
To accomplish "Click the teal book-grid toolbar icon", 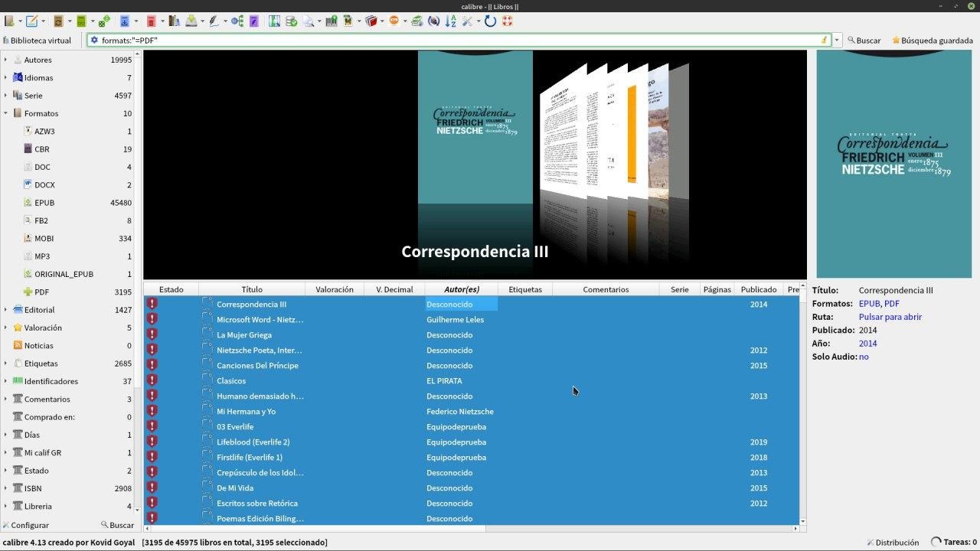I will pyautogui.click(x=274, y=21).
